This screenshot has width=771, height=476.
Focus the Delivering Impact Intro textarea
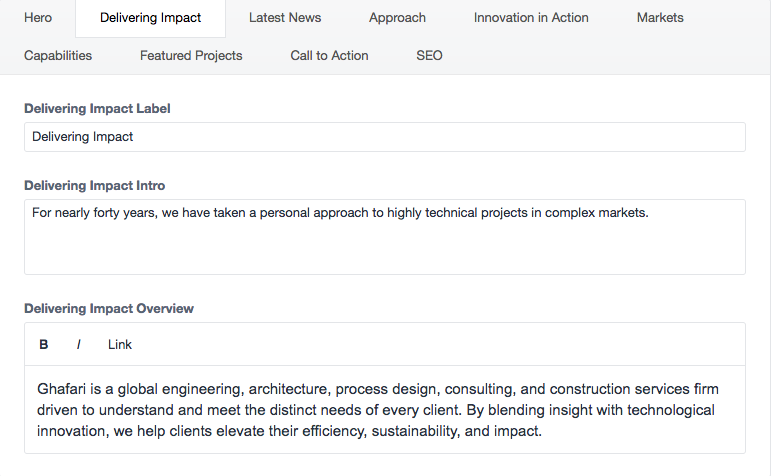coord(385,237)
